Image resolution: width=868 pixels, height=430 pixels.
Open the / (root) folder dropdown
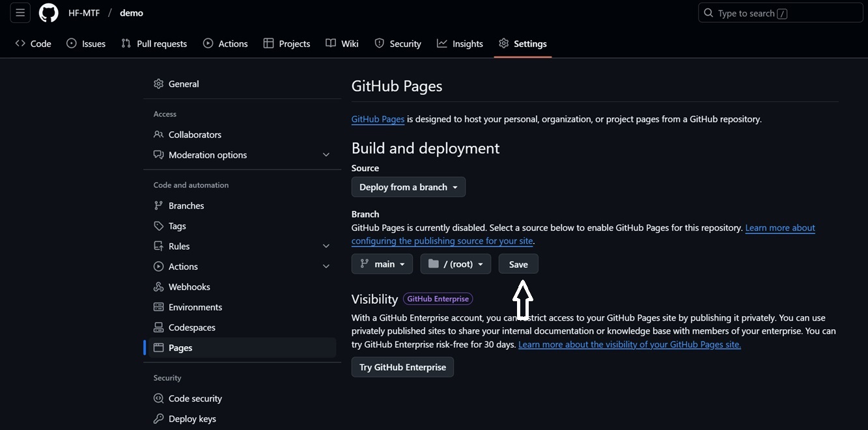click(455, 264)
